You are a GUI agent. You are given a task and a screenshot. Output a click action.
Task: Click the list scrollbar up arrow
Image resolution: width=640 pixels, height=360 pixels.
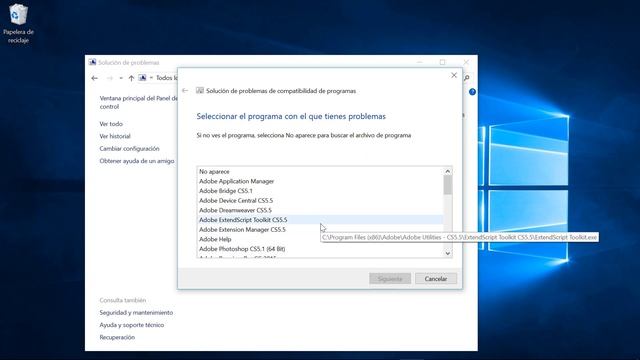point(448,171)
